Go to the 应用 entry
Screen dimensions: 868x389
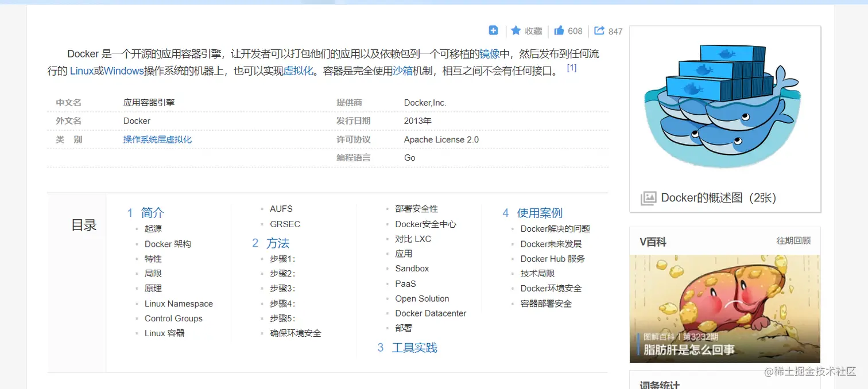pos(404,254)
